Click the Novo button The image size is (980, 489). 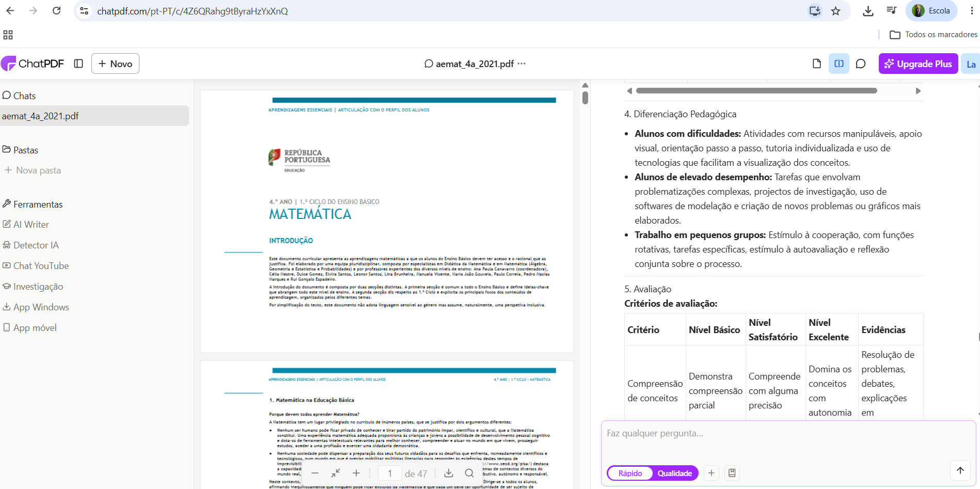tap(115, 64)
